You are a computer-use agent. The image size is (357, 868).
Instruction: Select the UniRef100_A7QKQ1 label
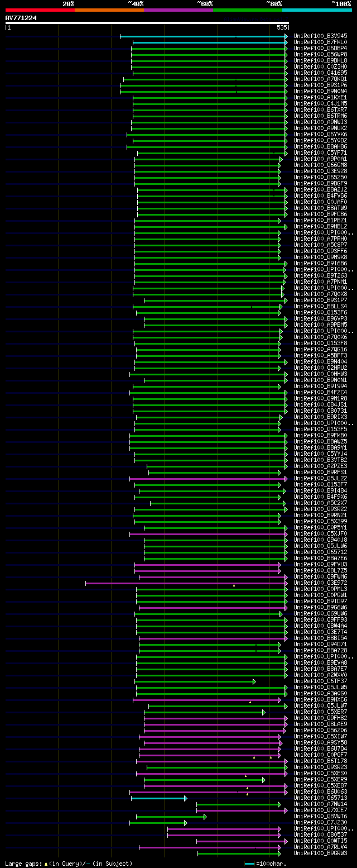(x=320, y=79)
